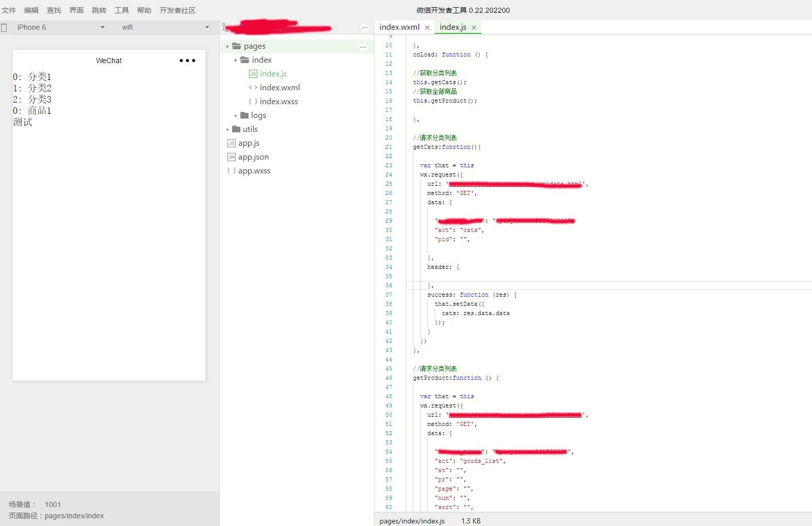Open app.wxss in the file tree
Image resolution: width=812 pixels, height=526 pixels.
tap(254, 171)
